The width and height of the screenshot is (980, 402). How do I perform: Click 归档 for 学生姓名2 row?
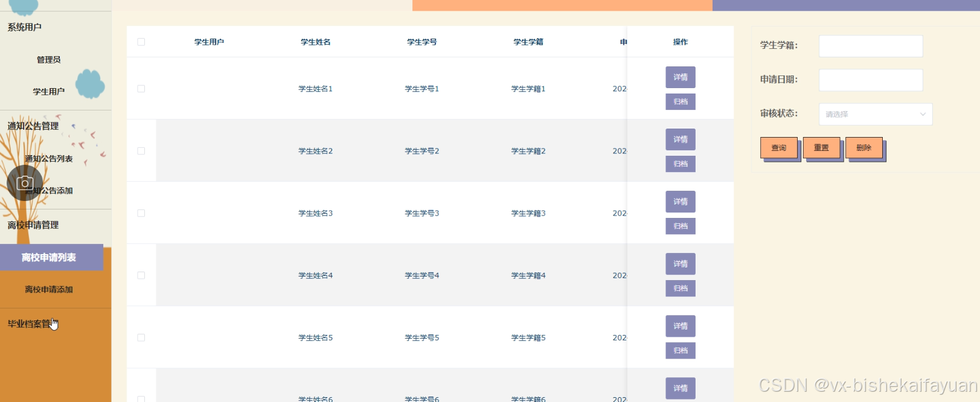tap(681, 164)
